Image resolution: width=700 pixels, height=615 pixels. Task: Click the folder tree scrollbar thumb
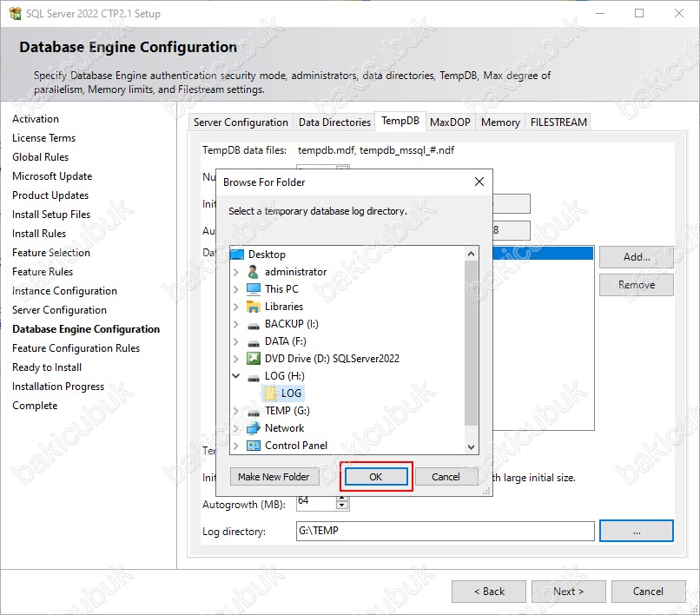(471, 343)
